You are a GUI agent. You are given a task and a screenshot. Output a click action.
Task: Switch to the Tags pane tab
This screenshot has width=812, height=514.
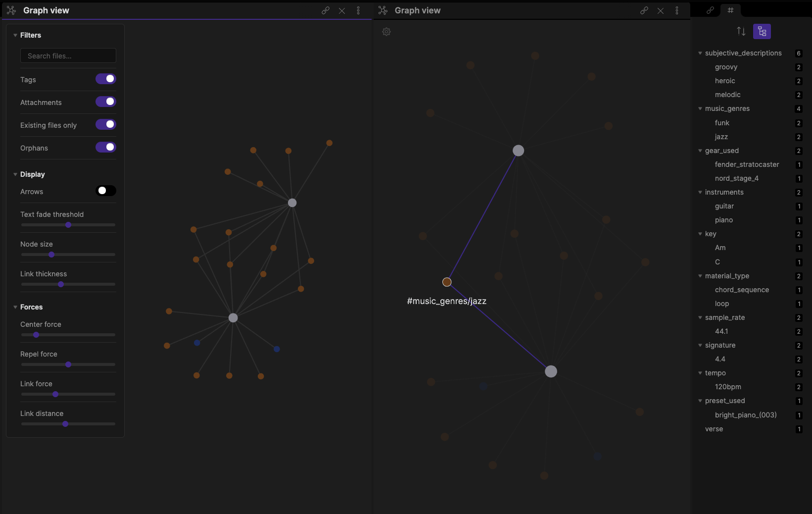pos(730,10)
